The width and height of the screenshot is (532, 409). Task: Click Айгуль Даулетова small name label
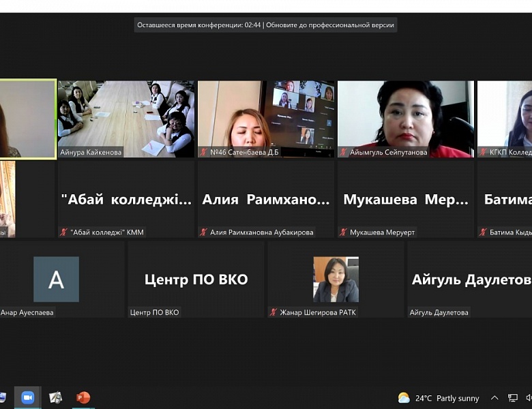point(439,312)
